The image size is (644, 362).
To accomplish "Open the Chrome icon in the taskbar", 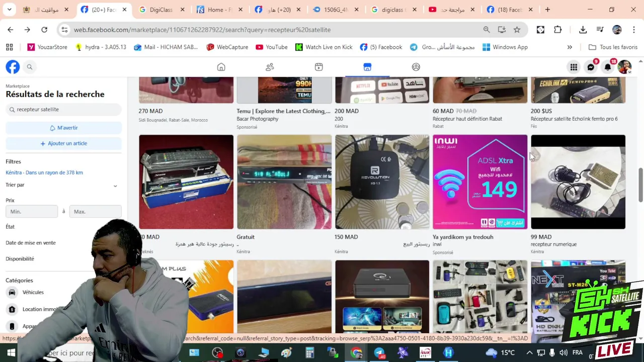I will coord(356,353).
